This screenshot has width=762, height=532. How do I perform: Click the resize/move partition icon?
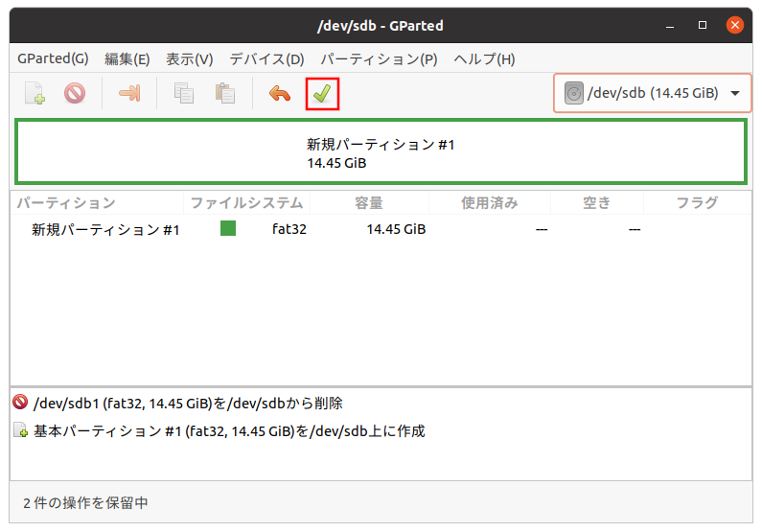coord(128,94)
